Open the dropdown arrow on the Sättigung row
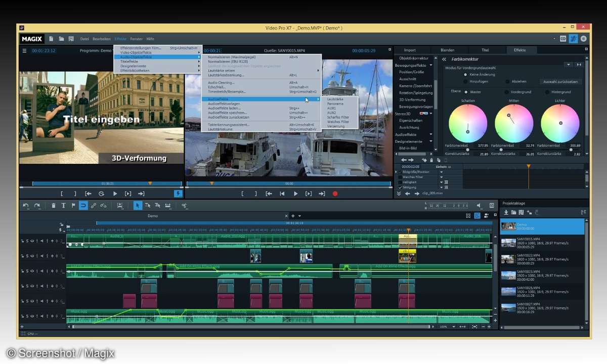Screen dimensions: 607x364 pos(441,187)
